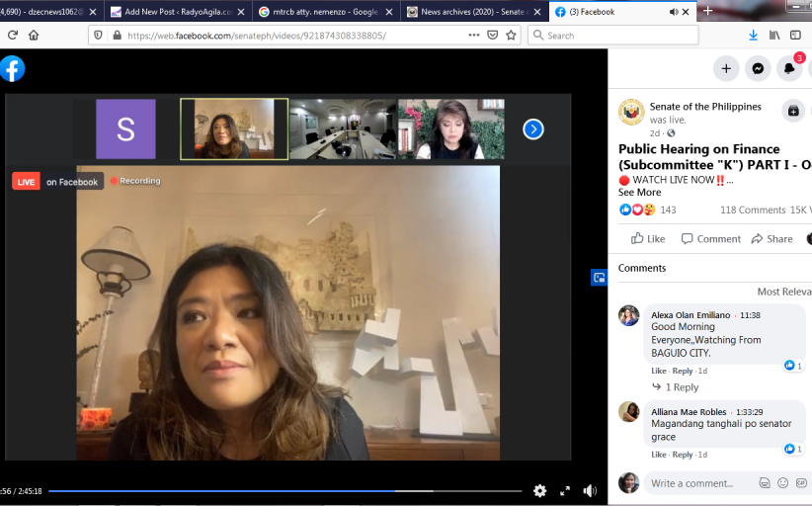Open the notifications bell
This screenshot has width=812, height=506.
pos(789,68)
